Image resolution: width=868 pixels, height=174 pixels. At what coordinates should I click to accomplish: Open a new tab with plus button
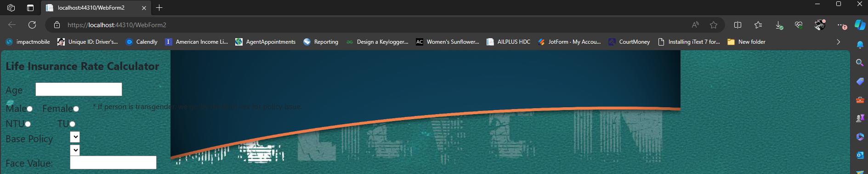pos(159,8)
